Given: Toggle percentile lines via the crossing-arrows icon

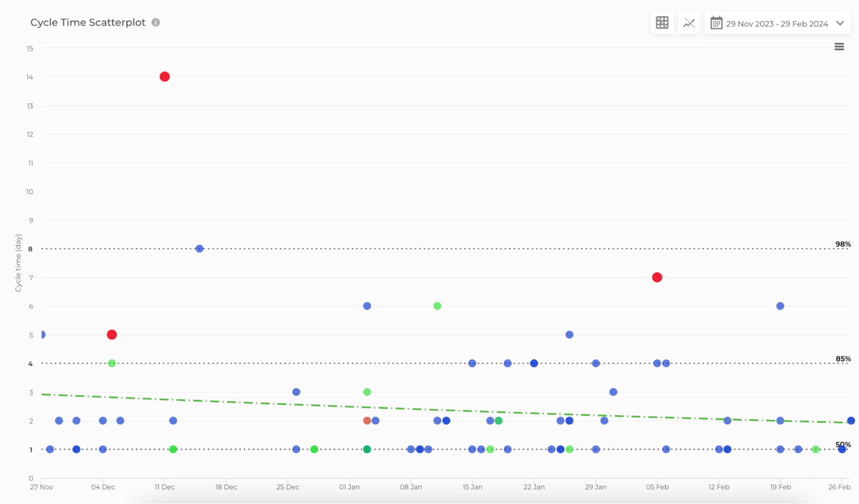Looking at the screenshot, I should pos(689,23).
